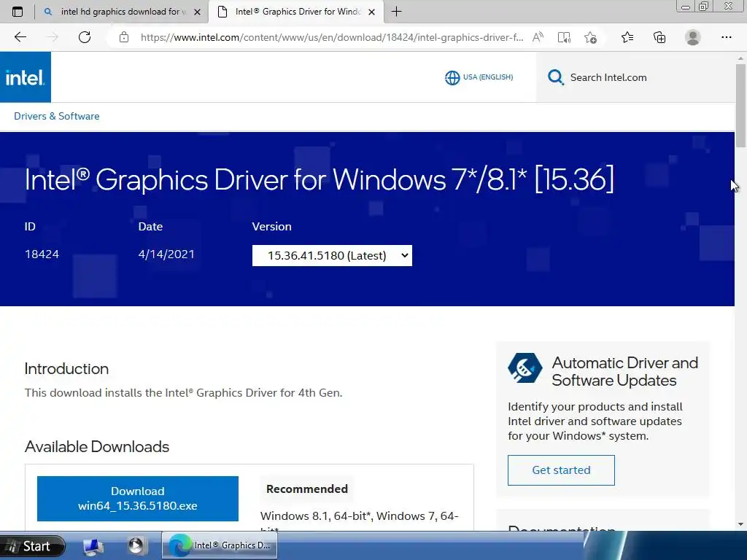
Task: Click the Available Downloads heading
Action: pos(97,447)
